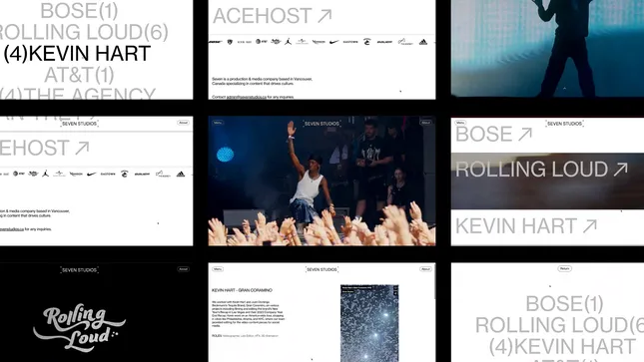This screenshot has height=362, width=644.
Task: Click the concert crowd photo
Action: click(322, 181)
